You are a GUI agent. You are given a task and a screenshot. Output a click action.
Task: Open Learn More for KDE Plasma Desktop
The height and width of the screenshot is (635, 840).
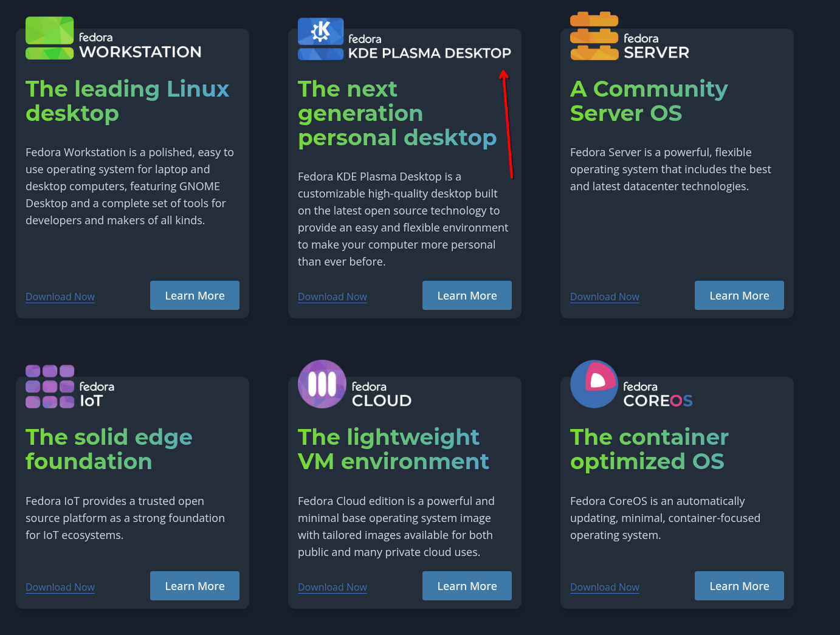click(x=467, y=295)
